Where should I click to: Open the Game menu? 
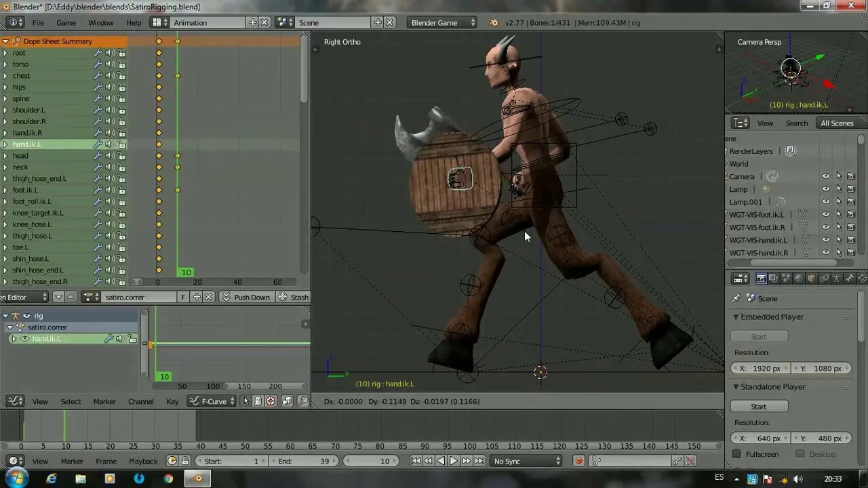coord(66,22)
